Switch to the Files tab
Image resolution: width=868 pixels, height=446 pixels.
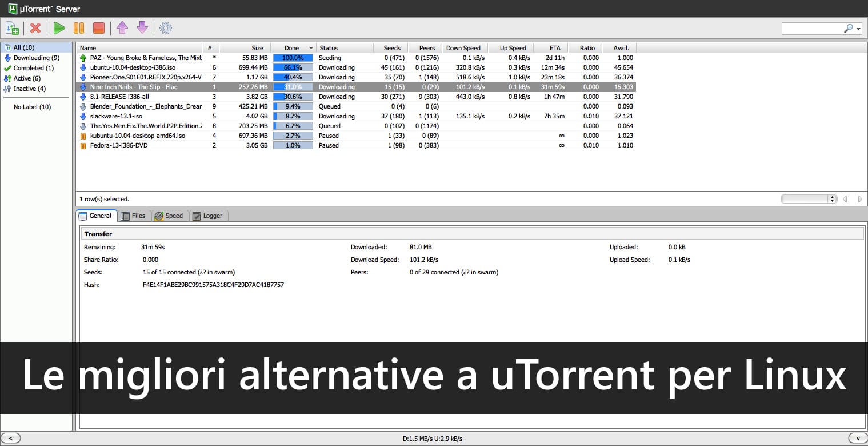coord(134,216)
